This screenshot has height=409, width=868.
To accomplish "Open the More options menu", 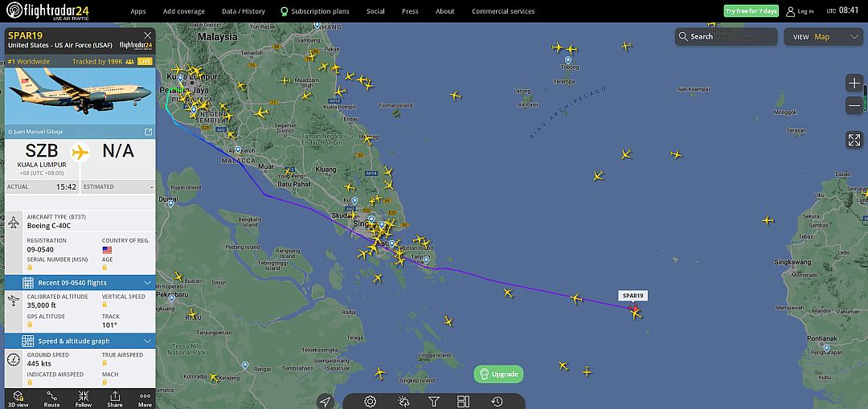I will coord(145,399).
